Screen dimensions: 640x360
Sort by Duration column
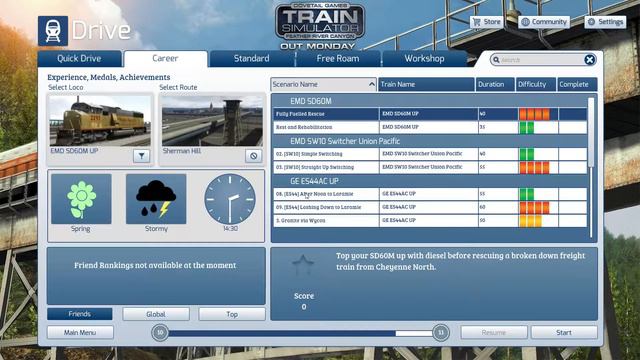pyautogui.click(x=495, y=84)
